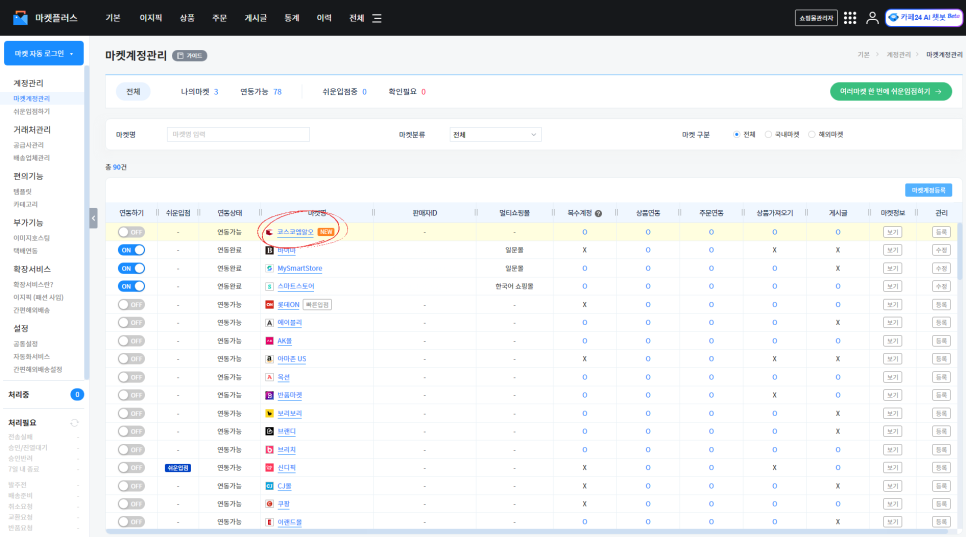This screenshot has height=537, width=966.
Task: Click the 복수계정 help question icon
Action: tap(598, 213)
